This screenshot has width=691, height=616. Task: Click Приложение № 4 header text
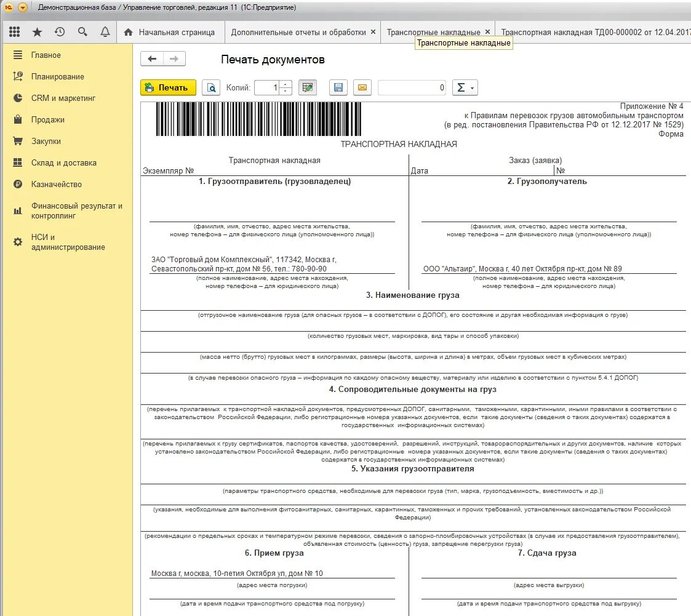[x=652, y=106]
